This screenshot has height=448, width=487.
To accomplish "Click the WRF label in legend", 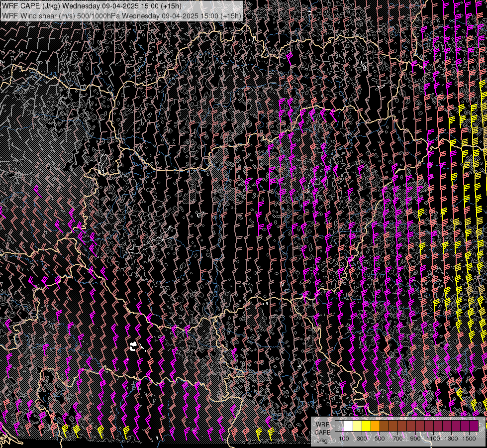I will [323, 425].
